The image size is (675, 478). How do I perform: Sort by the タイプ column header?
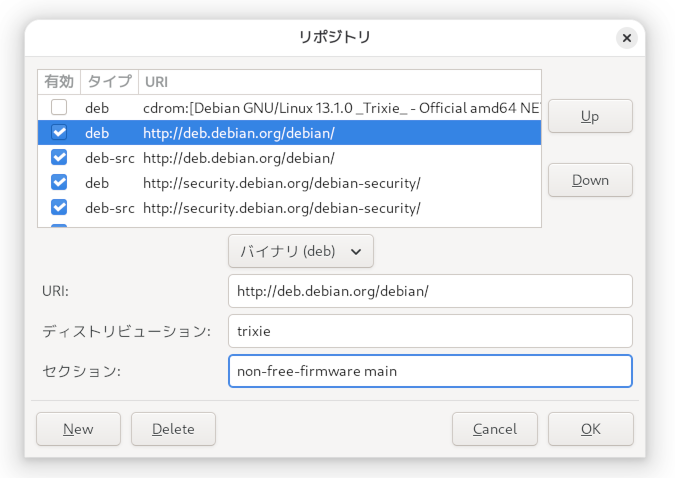[109, 81]
